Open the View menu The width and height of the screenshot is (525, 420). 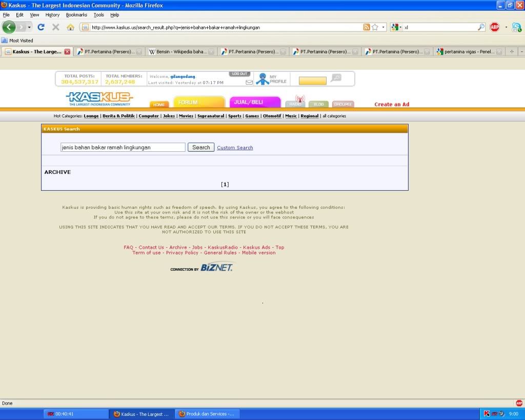[x=34, y=15]
